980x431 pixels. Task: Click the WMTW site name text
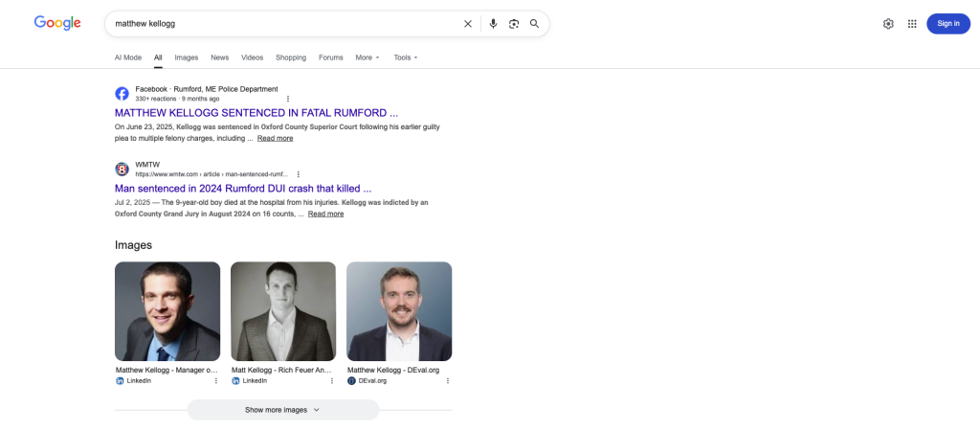(147, 165)
